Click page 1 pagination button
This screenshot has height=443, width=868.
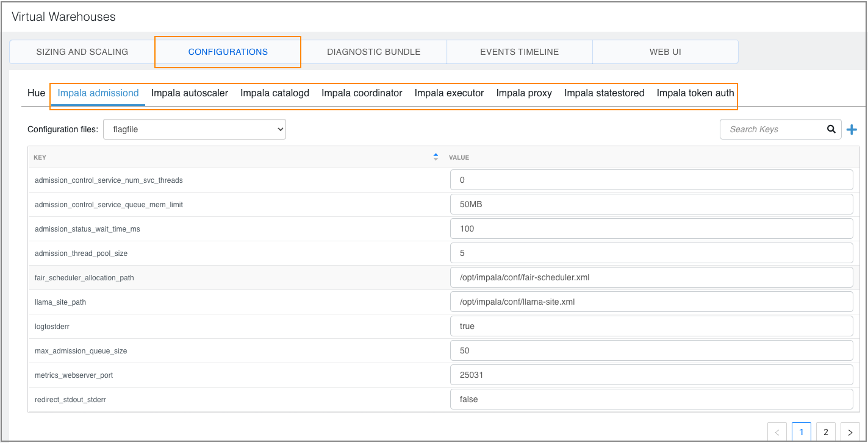(x=801, y=432)
